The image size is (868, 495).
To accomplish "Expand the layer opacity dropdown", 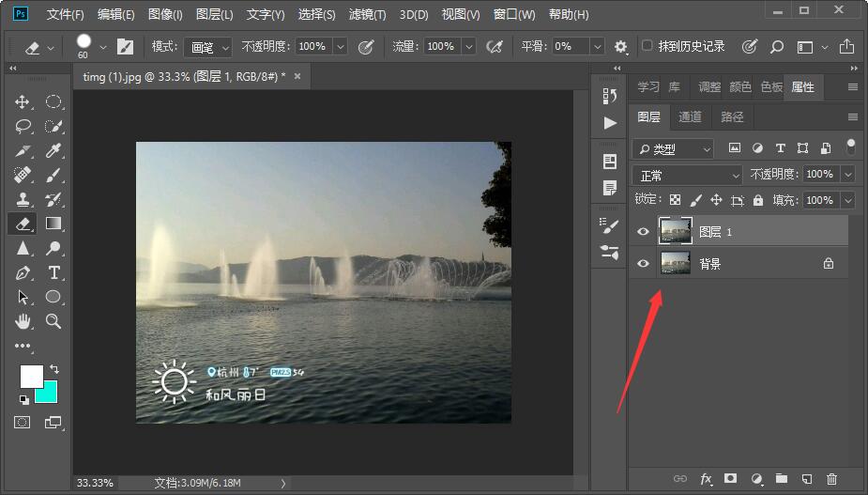I will 848,175.
